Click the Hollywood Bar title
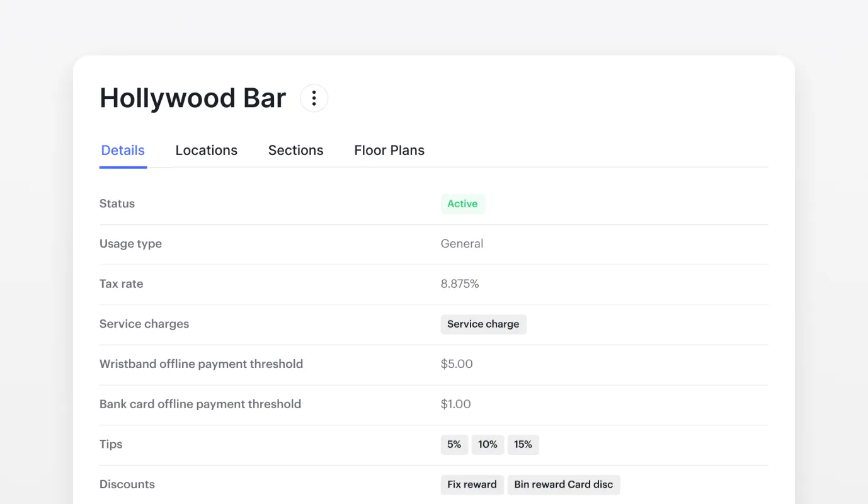 (193, 98)
